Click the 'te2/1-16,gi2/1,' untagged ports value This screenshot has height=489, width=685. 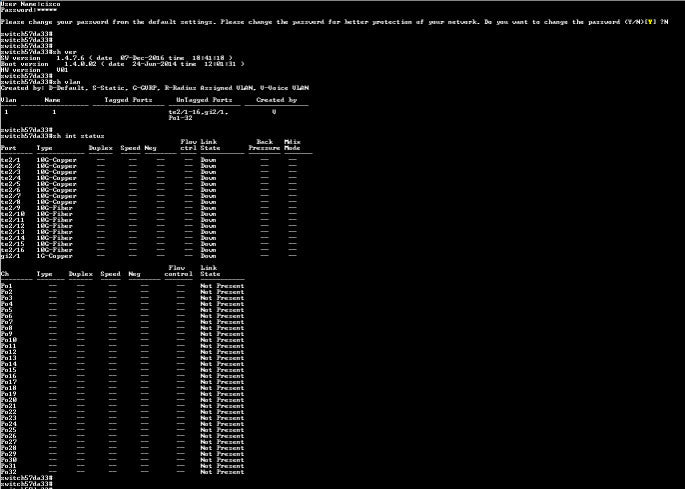(x=198, y=112)
